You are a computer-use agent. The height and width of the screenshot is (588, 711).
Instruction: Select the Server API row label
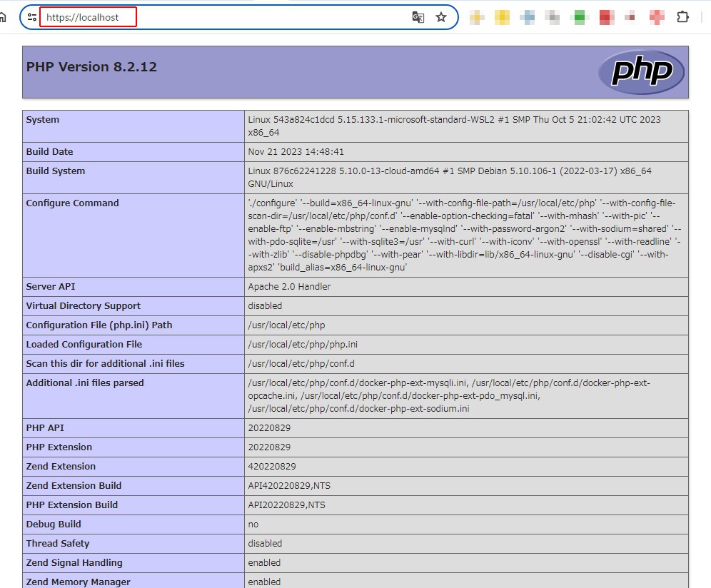coord(51,287)
